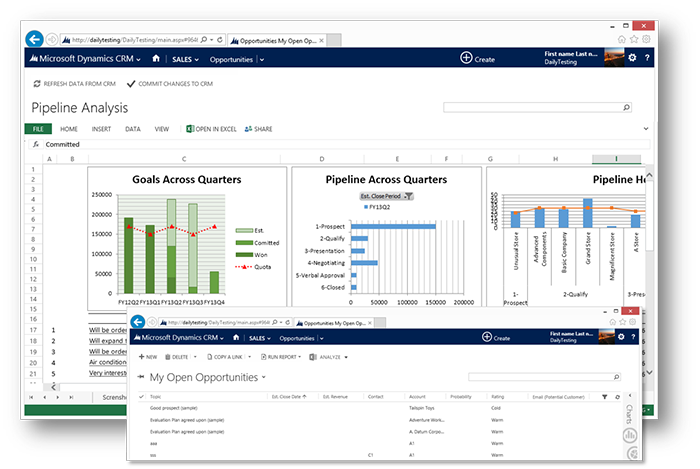
Task: Click the vertical scrollbar up arrow in the spreadsheet
Action: click(x=649, y=174)
